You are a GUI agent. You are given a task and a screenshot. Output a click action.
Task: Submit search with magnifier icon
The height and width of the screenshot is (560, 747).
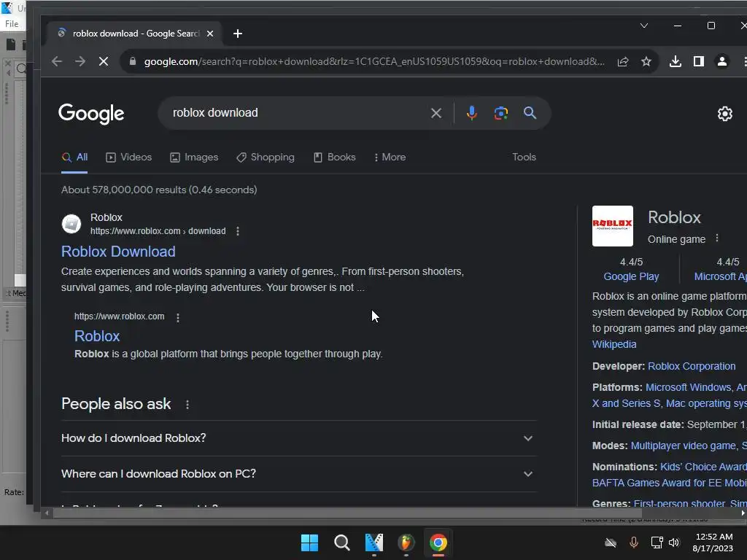pyautogui.click(x=530, y=113)
